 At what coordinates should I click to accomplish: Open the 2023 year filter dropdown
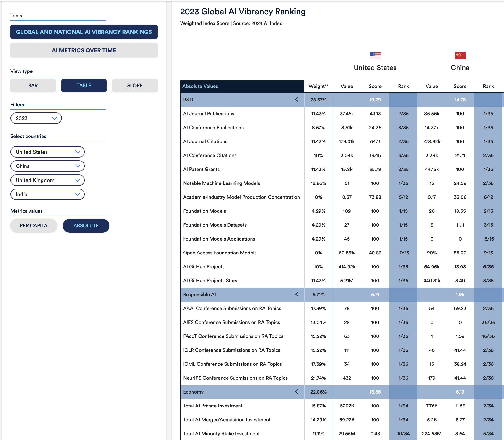pyautogui.click(x=36, y=118)
